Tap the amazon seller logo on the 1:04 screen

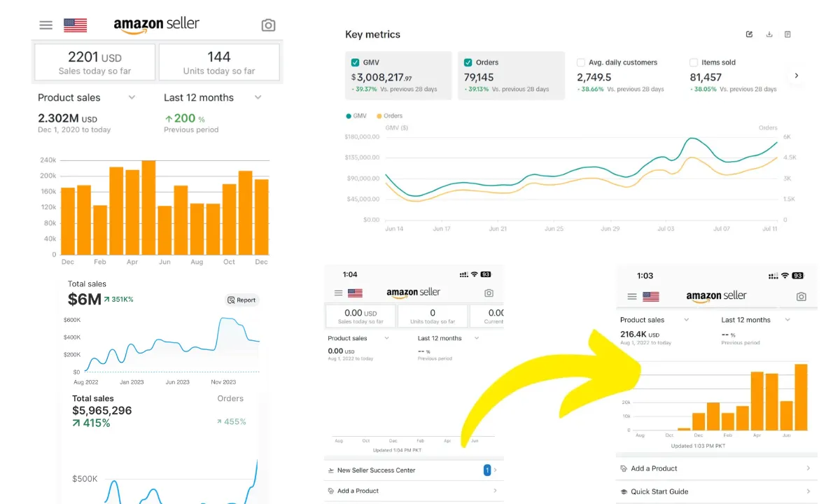click(413, 293)
